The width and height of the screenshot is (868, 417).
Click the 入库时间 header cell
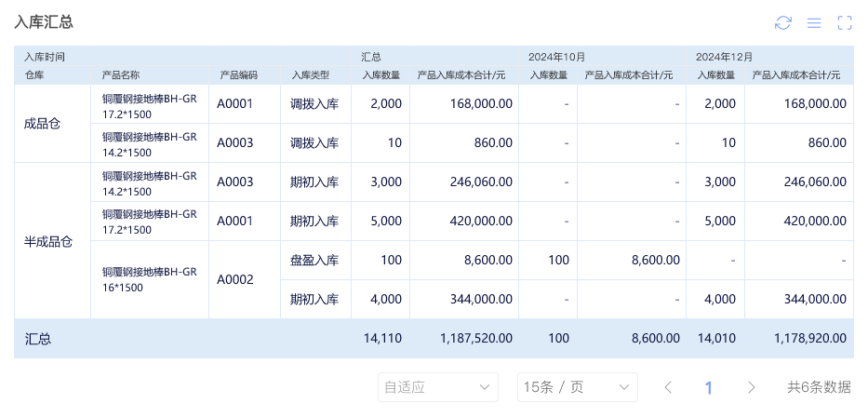(x=45, y=57)
